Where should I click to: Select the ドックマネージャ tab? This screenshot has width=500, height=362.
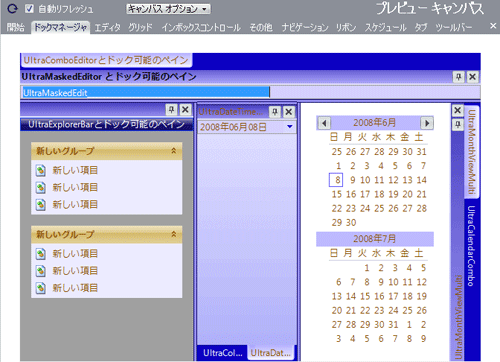(61, 27)
